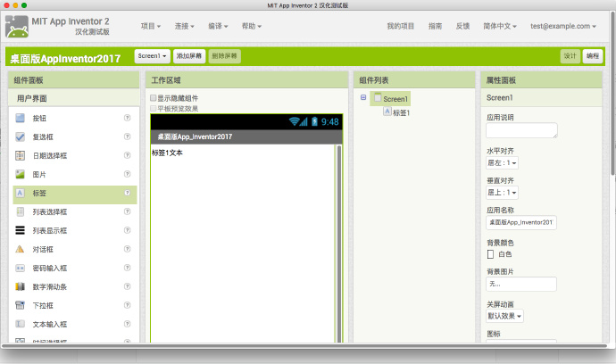This screenshot has width=616, height=364.
Task: Open help for 下拉框 component
Action: click(128, 305)
